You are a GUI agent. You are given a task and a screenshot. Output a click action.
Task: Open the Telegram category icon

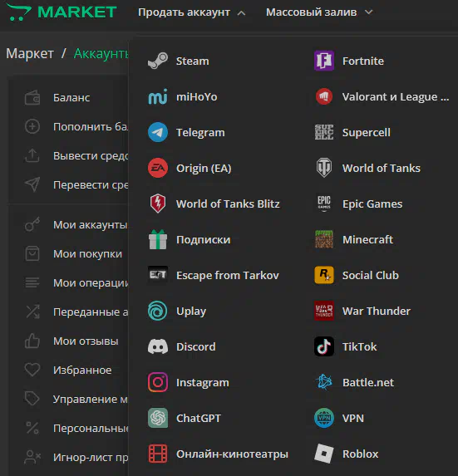click(x=158, y=132)
